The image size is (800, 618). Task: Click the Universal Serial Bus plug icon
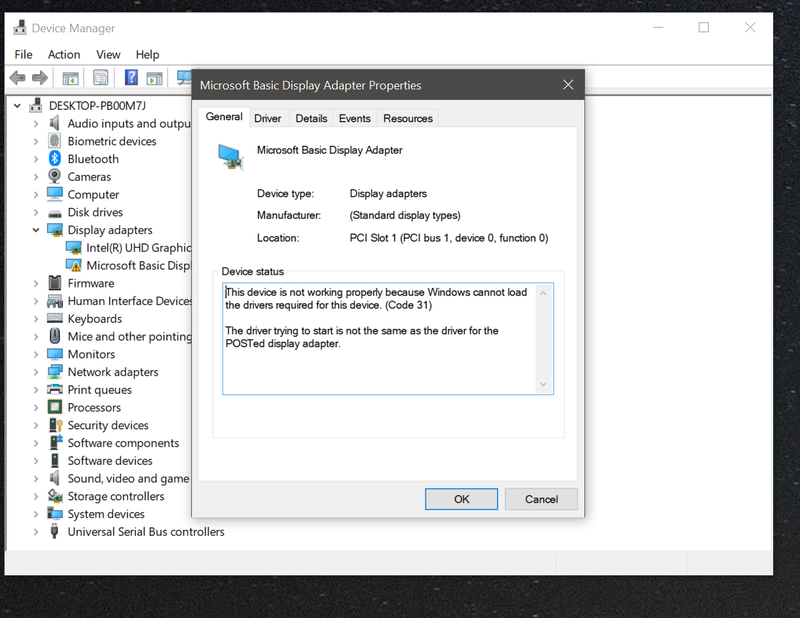(54, 531)
